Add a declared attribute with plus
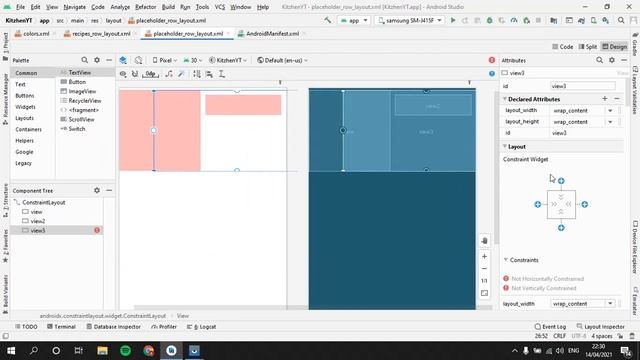 604,99
